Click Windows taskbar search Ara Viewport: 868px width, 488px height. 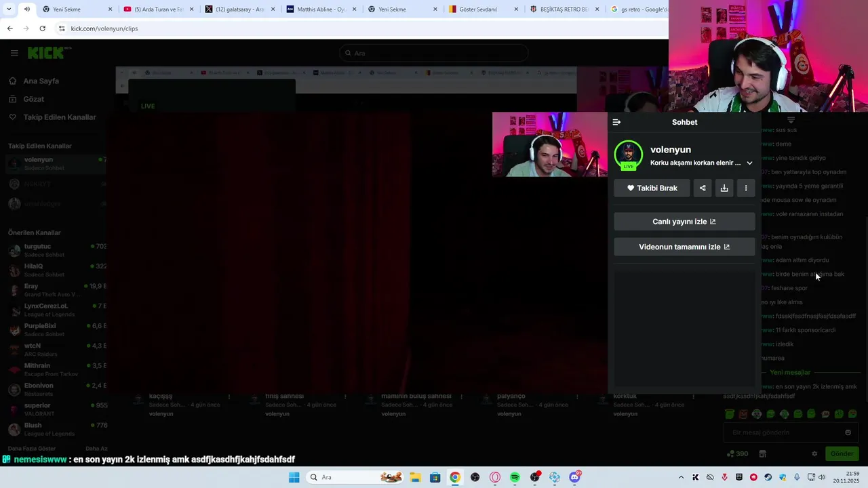(355, 477)
